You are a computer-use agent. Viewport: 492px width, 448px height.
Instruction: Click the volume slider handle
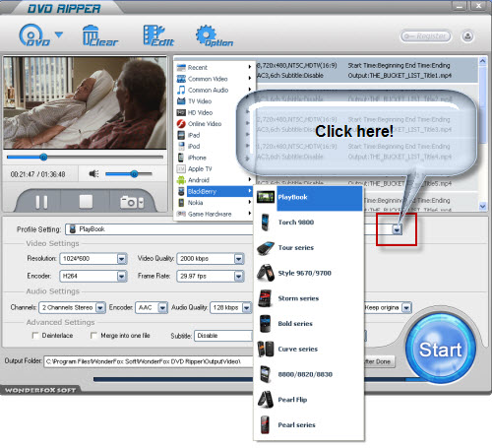tap(134, 173)
